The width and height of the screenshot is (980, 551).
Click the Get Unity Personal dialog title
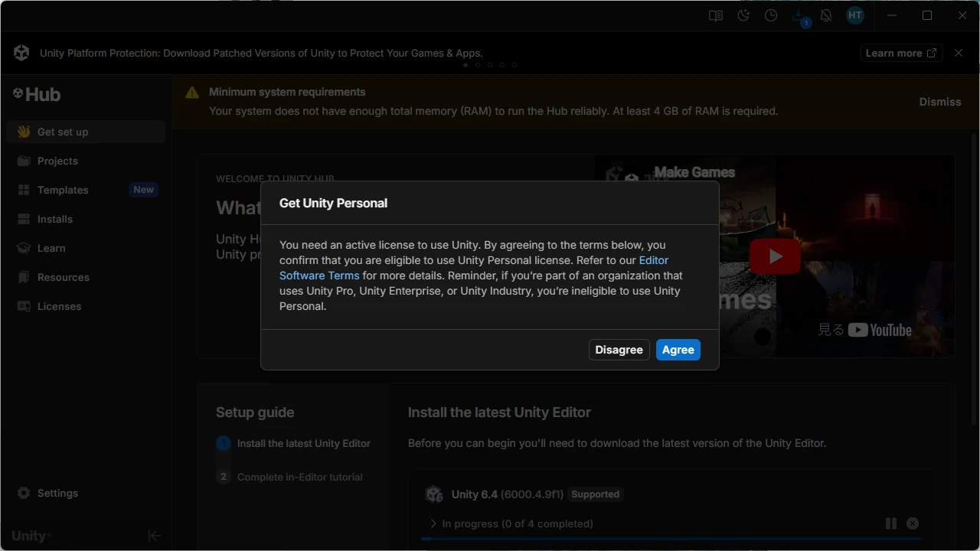[333, 203]
